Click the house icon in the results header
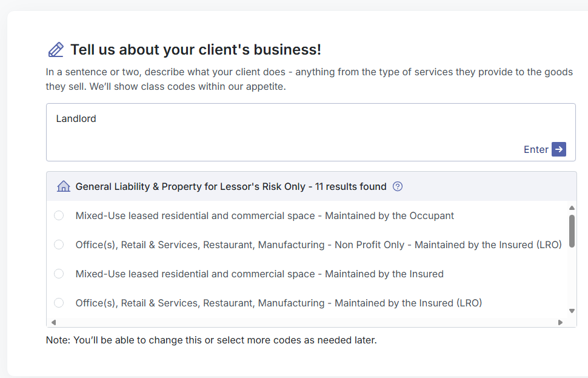The width and height of the screenshot is (588, 378). click(64, 186)
